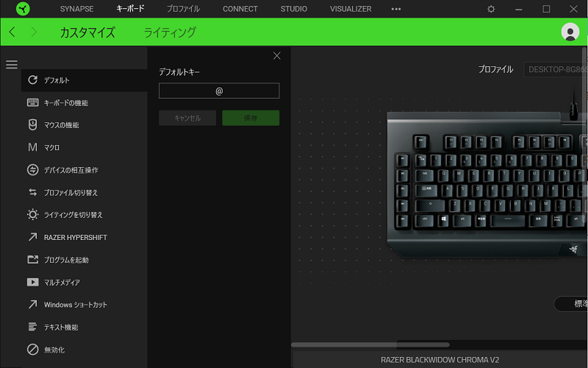Click the horizontal scrollbar below keyboard
Image resolution: width=588 pixels, height=368 pixels.
tap(370, 344)
